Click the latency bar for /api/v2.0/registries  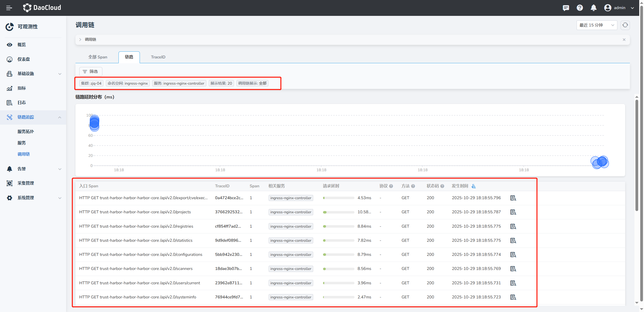click(338, 226)
